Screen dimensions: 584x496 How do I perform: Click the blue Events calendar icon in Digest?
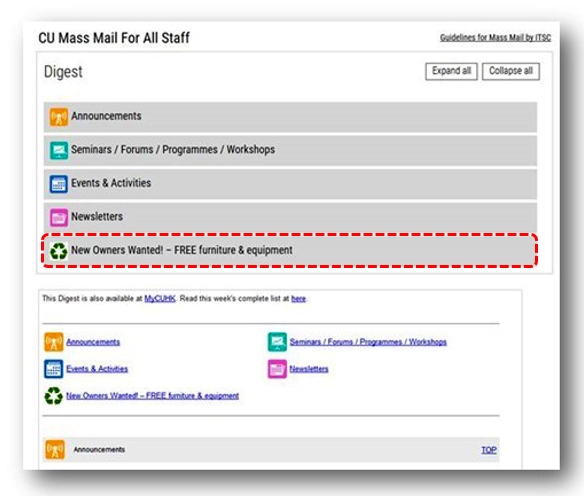[x=59, y=184]
